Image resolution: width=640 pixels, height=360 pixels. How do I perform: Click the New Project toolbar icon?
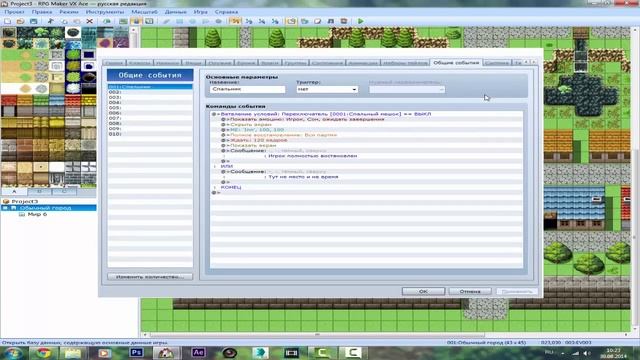(x=7, y=21)
